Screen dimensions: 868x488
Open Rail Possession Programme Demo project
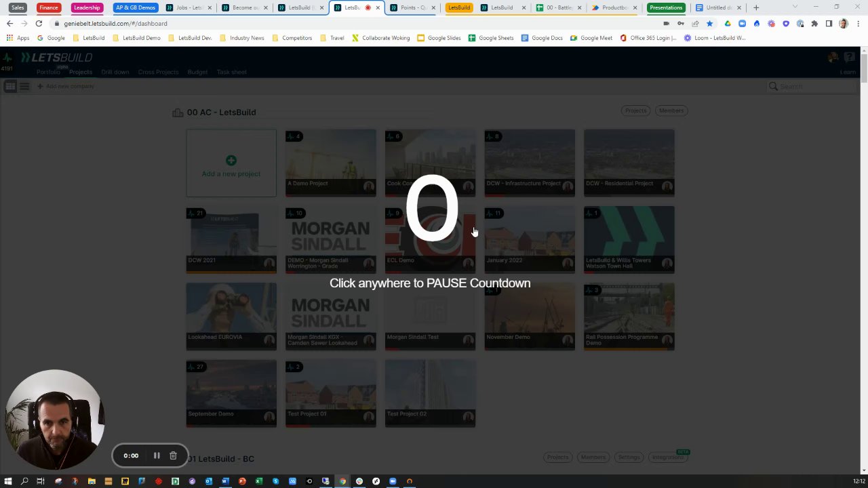click(x=629, y=317)
